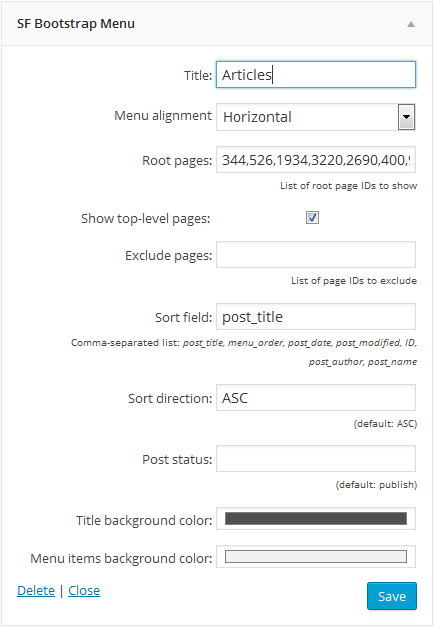Uncheck the Show top-level pages checkbox
This screenshot has height=627, width=435.
[312, 218]
